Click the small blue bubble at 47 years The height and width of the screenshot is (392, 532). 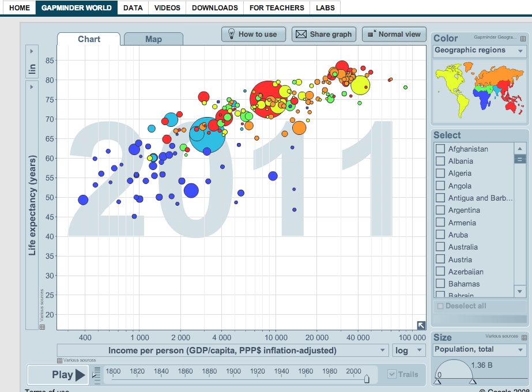294,210
